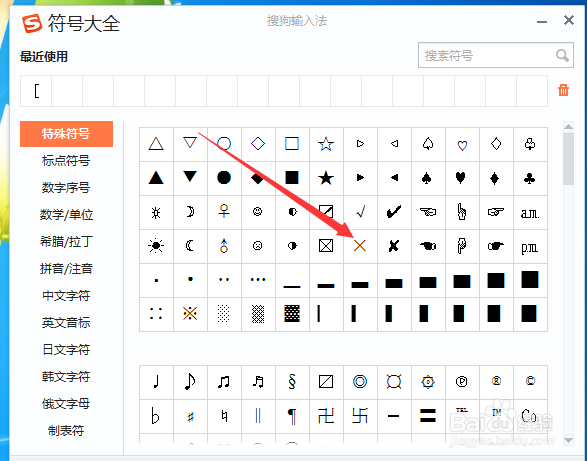587x461 pixels.
Task: Open the 制表符 category
Action: [x=66, y=431]
